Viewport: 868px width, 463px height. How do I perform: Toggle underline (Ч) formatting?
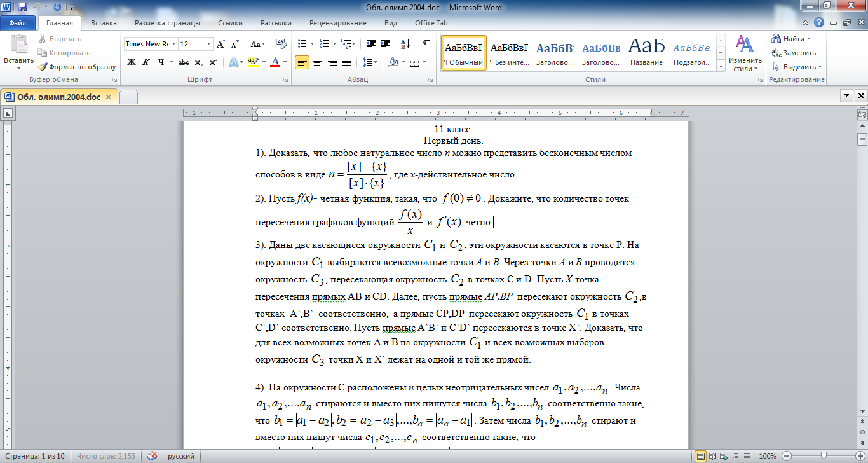click(x=161, y=62)
